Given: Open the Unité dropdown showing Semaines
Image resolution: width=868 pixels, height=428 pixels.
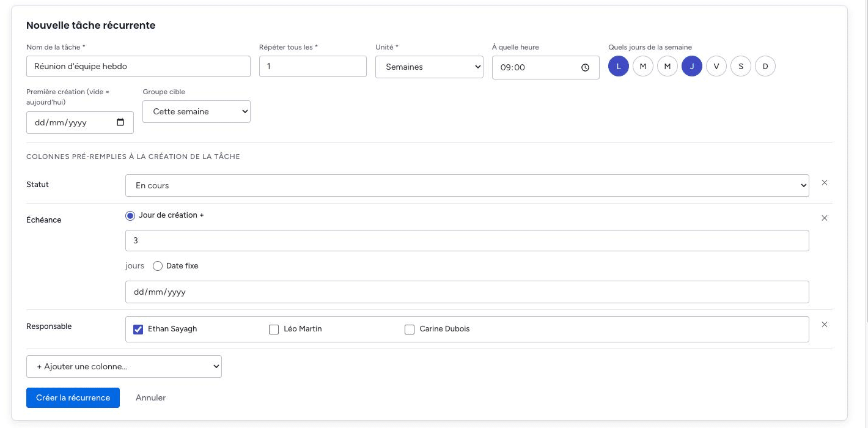Looking at the screenshot, I should pos(429,67).
